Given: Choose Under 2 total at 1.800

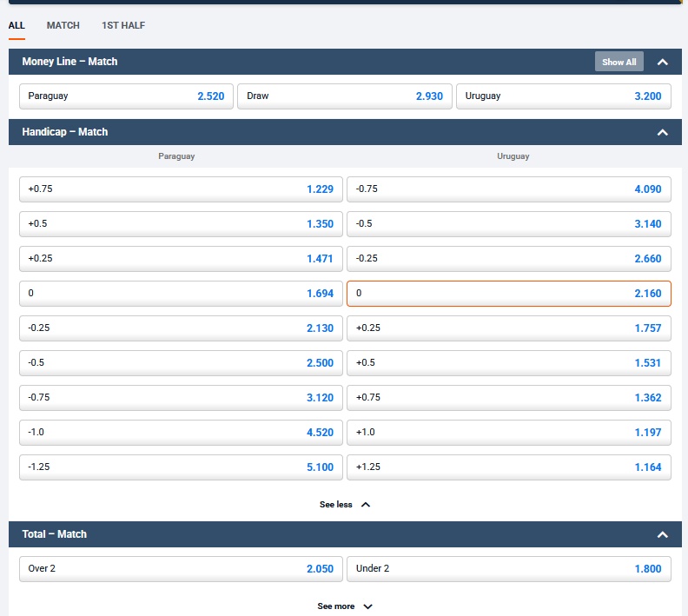Looking at the screenshot, I should point(508,569).
